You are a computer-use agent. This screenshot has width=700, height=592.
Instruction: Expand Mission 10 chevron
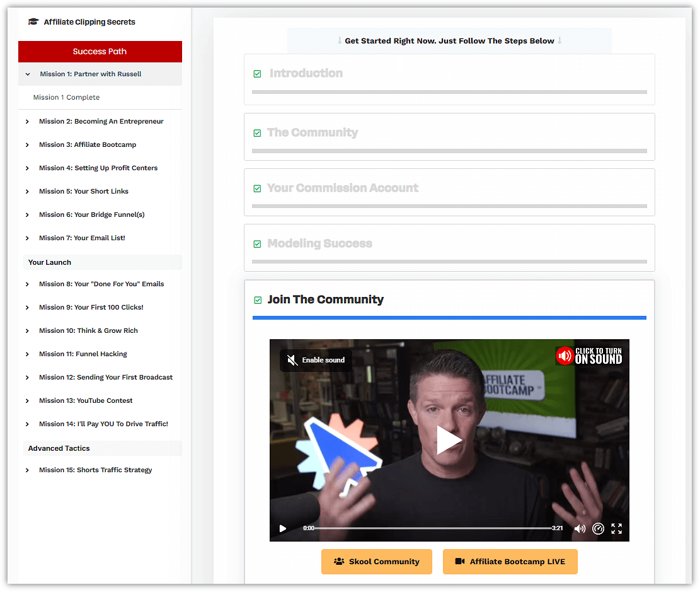(x=27, y=330)
